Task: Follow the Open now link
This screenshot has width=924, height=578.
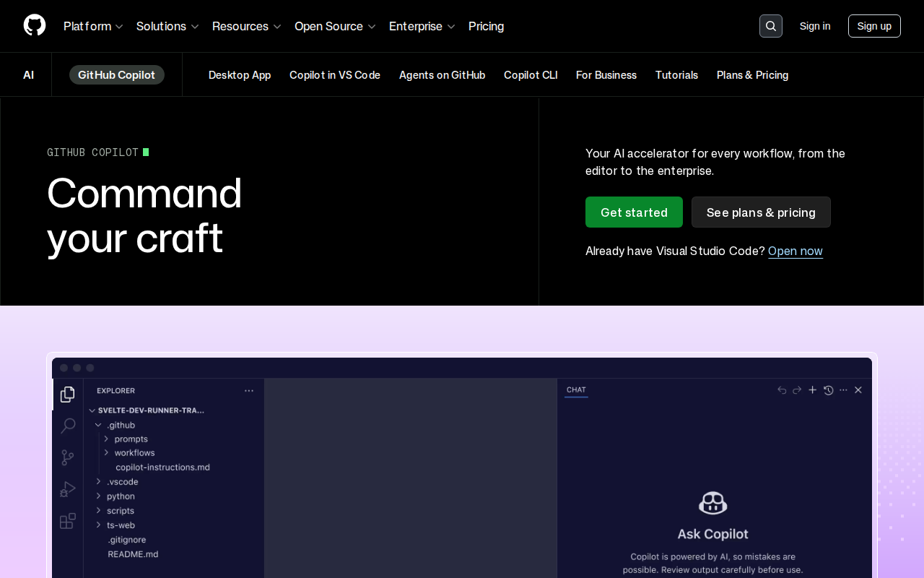Action: [796, 251]
